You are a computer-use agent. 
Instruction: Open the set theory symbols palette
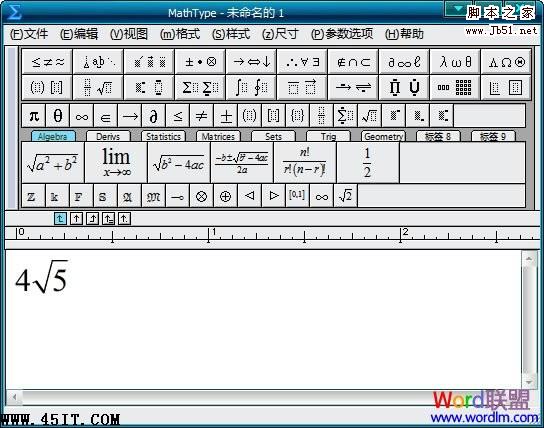(353, 62)
